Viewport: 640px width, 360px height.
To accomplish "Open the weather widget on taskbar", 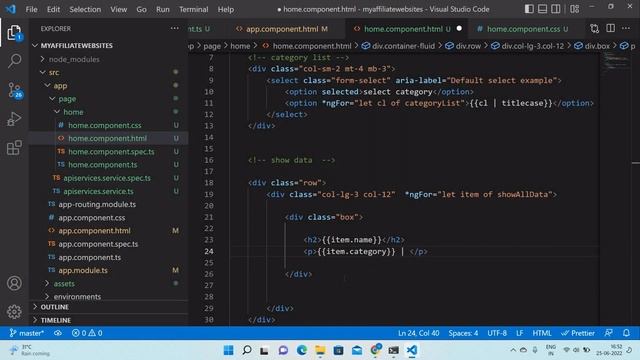I will click(29, 350).
